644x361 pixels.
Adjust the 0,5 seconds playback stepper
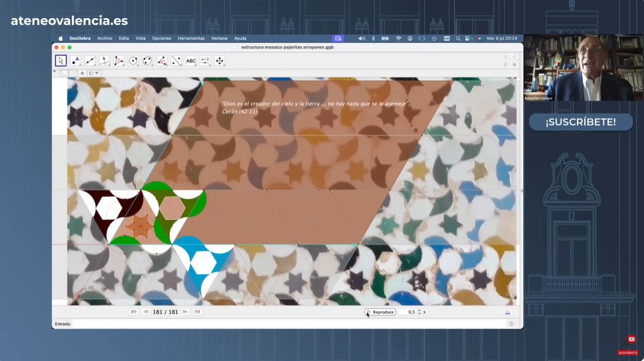[x=419, y=312]
